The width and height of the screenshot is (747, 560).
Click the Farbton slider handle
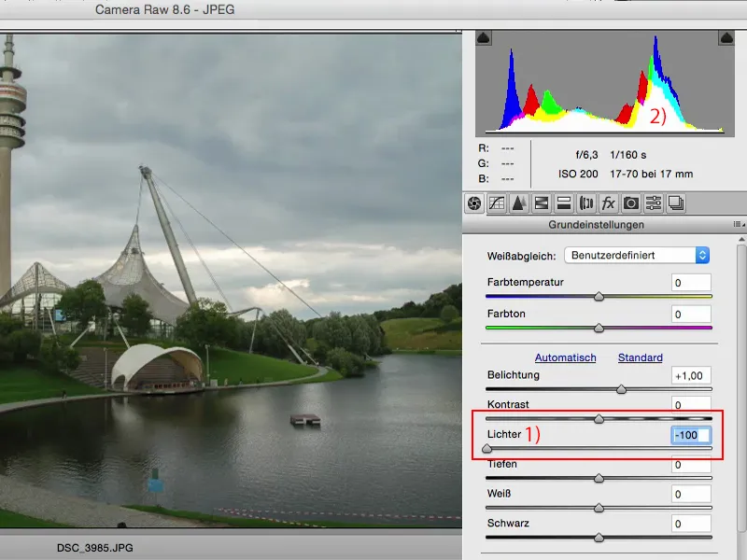pos(599,329)
